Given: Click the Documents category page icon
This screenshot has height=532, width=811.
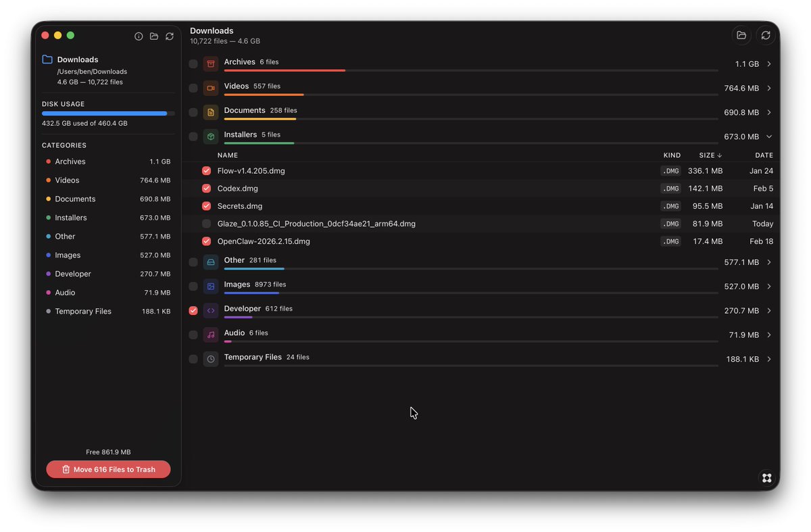Looking at the screenshot, I should coord(211,113).
